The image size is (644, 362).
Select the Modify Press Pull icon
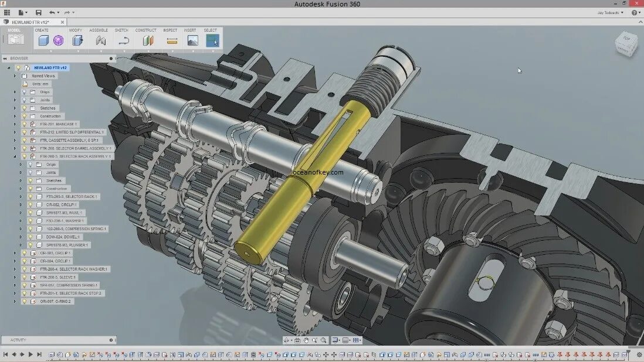coord(77,40)
